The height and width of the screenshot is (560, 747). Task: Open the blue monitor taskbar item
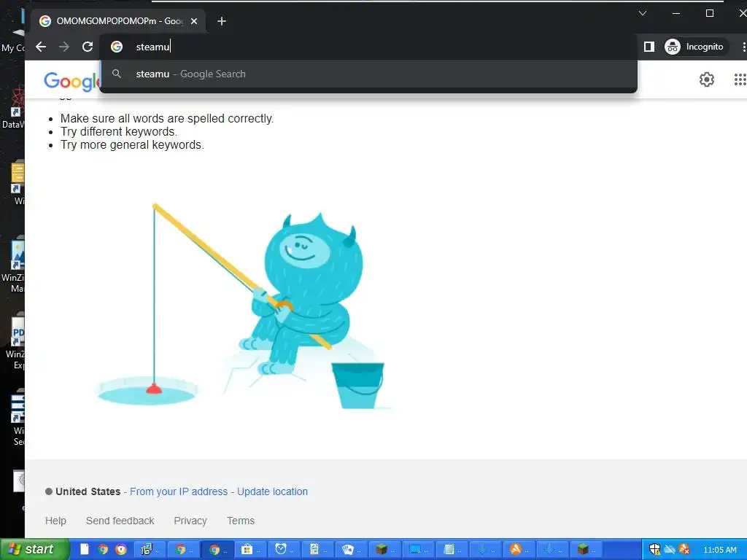pos(419,549)
